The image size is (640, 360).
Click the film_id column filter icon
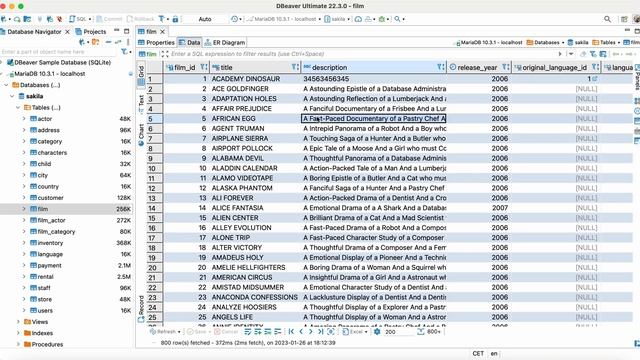[x=204, y=67]
